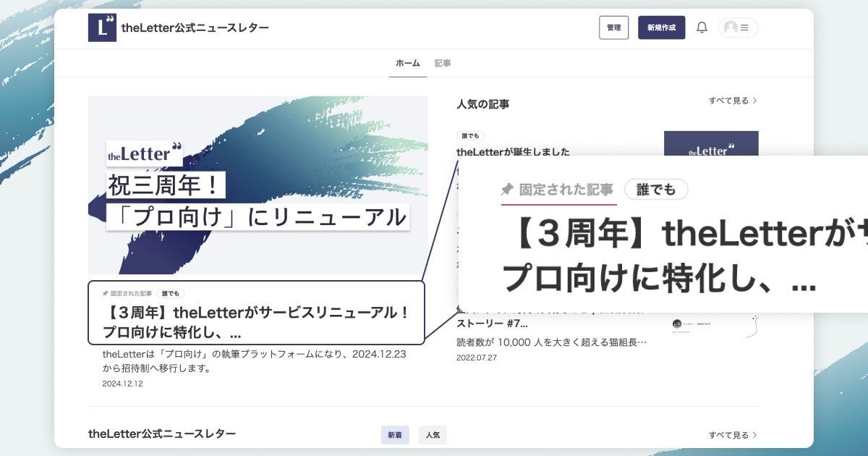Switch to the 記事 tab
This screenshot has height=456, width=868.
(x=443, y=63)
